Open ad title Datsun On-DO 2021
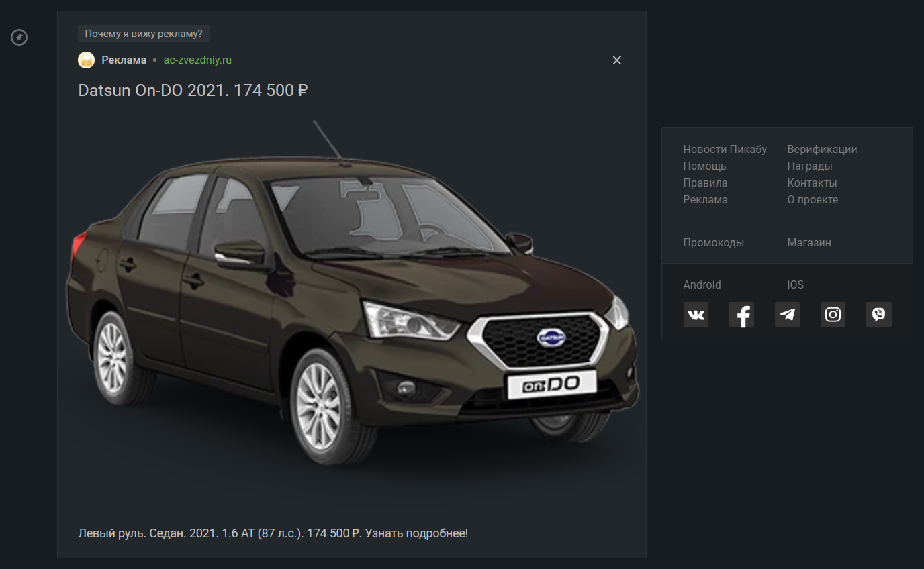This screenshot has height=569, width=924. point(193,90)
